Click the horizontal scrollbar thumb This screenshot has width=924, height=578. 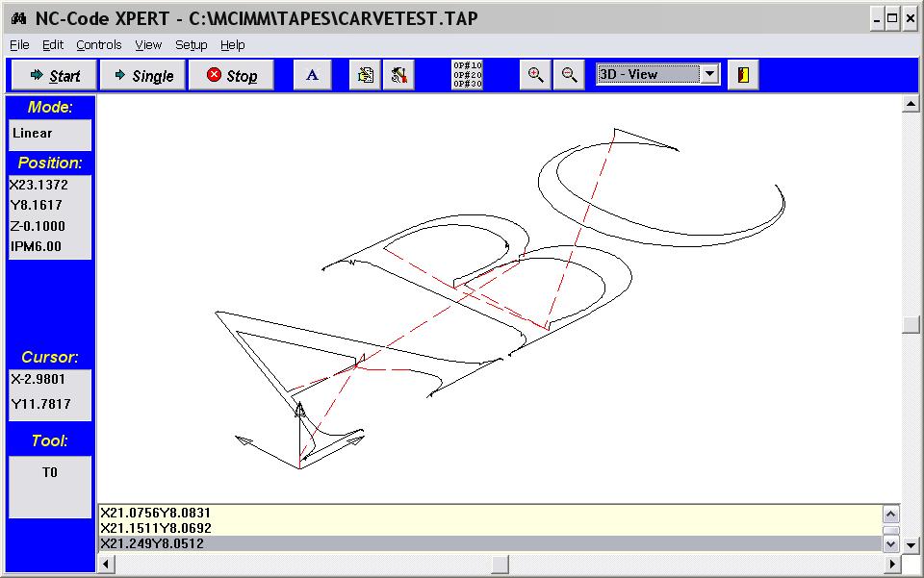(500, 564)
